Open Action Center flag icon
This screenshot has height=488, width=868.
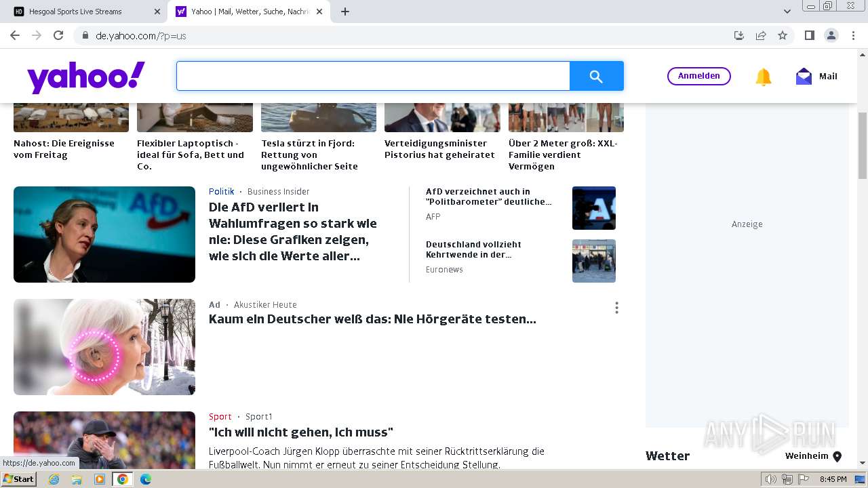pos(802,479)
